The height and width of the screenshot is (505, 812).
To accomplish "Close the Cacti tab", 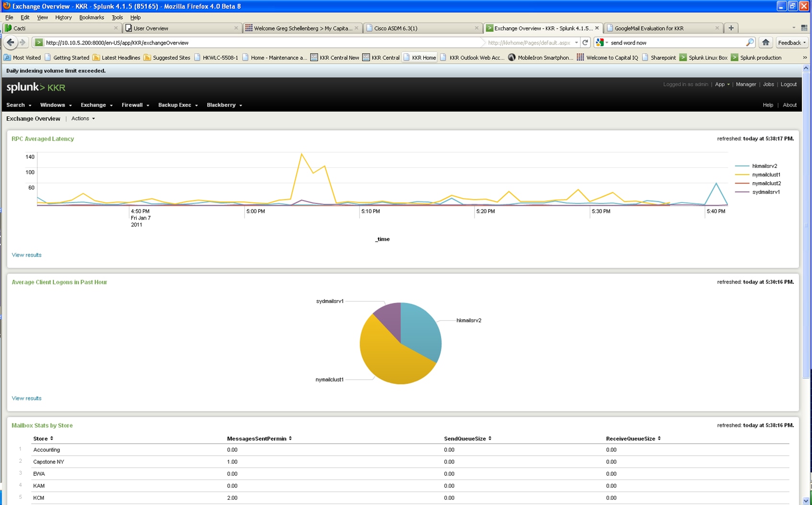I will tap(116, 28).
